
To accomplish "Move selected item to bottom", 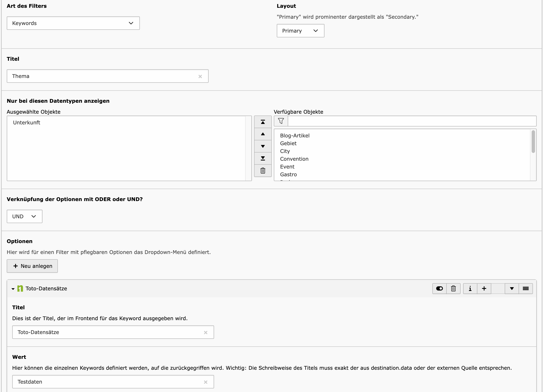I will coord(263,158).
